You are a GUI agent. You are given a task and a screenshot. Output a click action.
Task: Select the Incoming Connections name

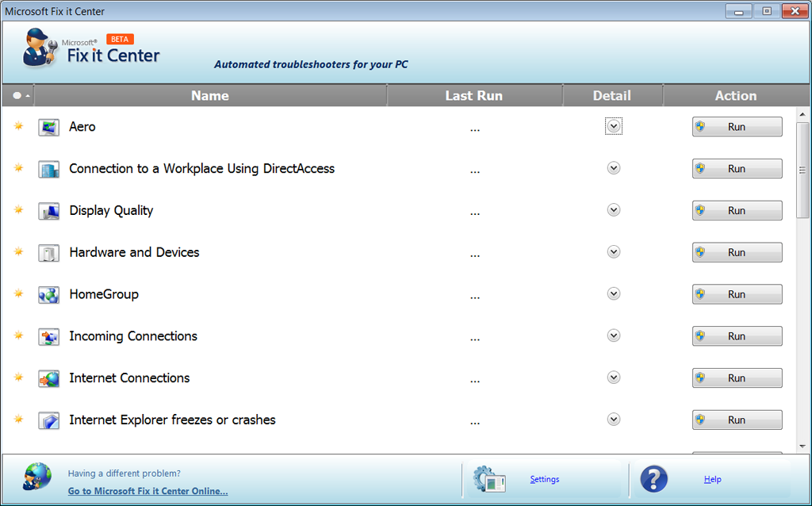[x=133, y=336]
